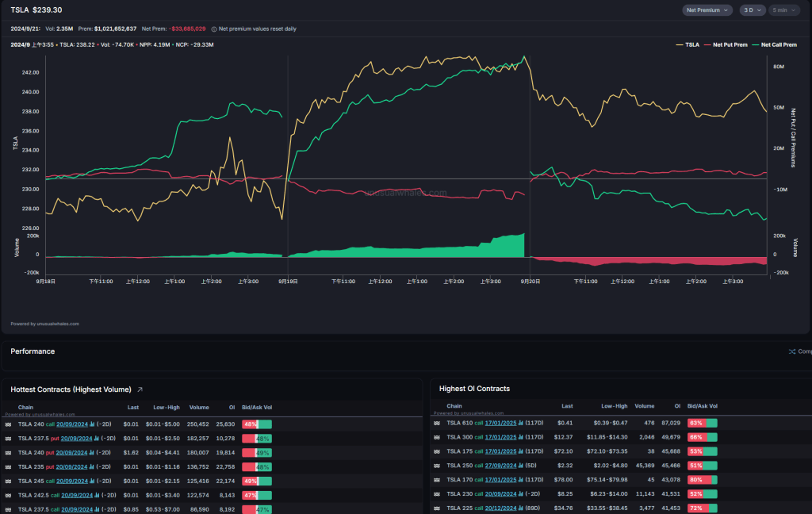Open 20/09/2024 expiry link for TSLA 245 call
This screenshot has width=812, height=514.
pyautogui.click(x=74, y=479)
